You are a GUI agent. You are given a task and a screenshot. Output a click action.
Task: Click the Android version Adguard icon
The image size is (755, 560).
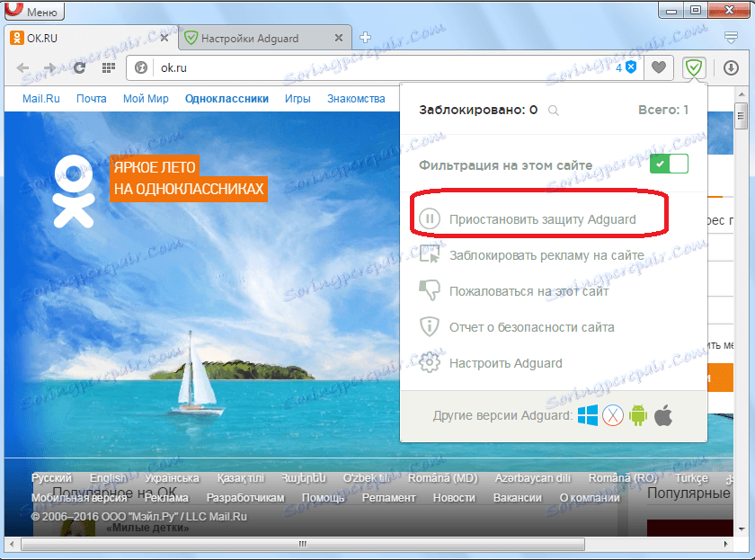tap(638, 415)
